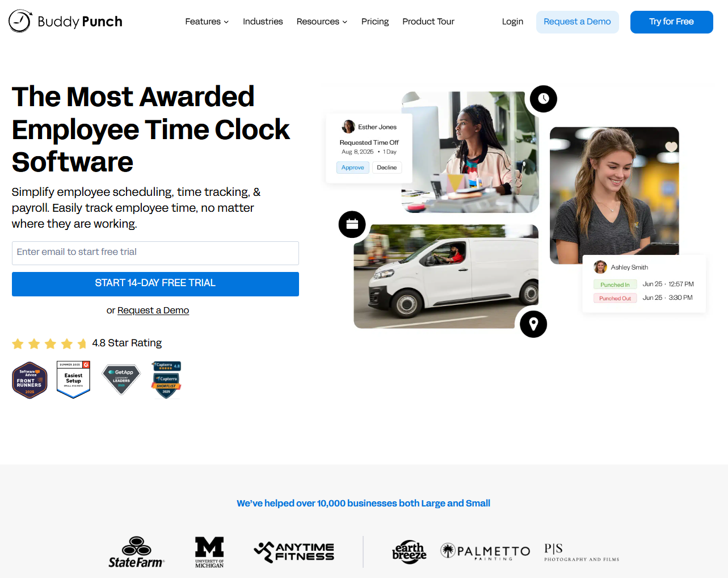Viewport: 728px width, 578px height.
Task: Expand the Features dropdown menu
Action: coord(207,22)
